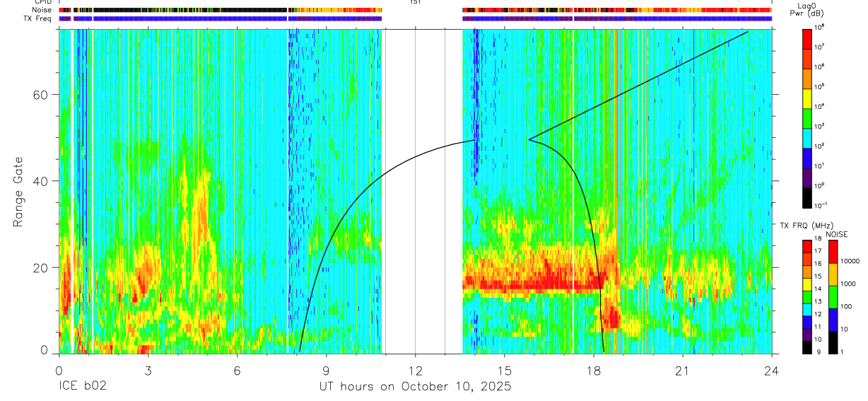
Task: Click the x-axis tick label '18'
Action: 594,371
